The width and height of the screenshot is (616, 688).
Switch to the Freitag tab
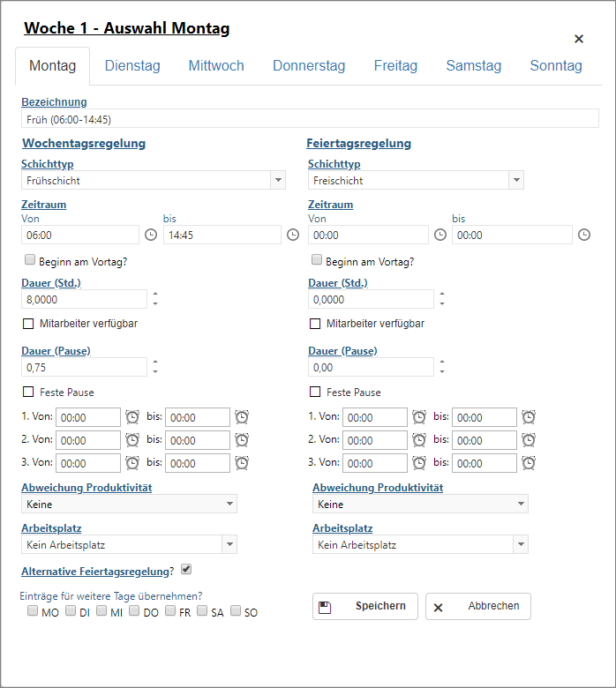[x=395, y=66]
